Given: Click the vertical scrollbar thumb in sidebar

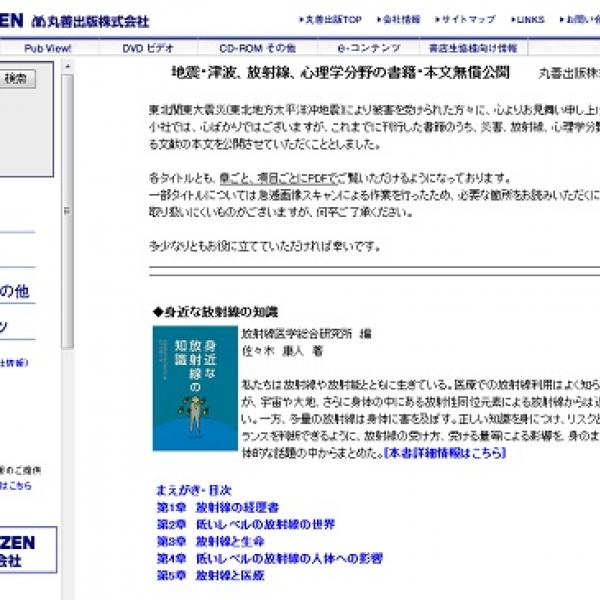Looking at the screenshot, I should pos(68,212).
